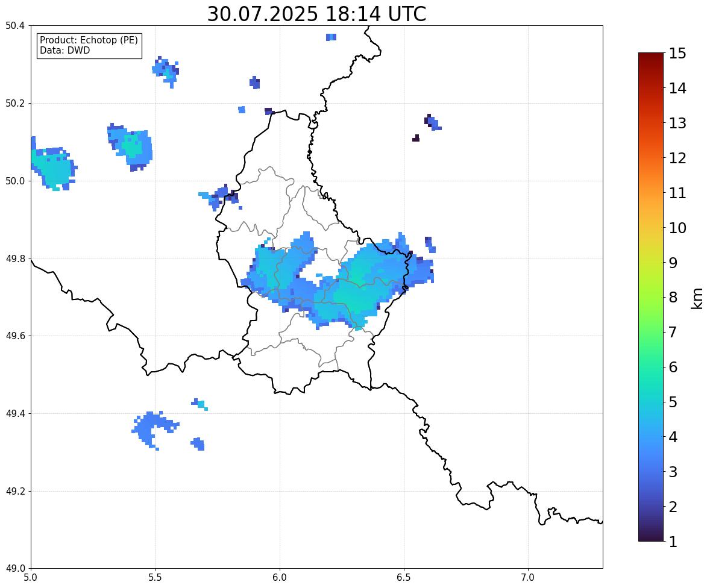Click latitude axis label 50.4
Image resolution: width=710 pixels, height=588 pixels.
point(15,26)
